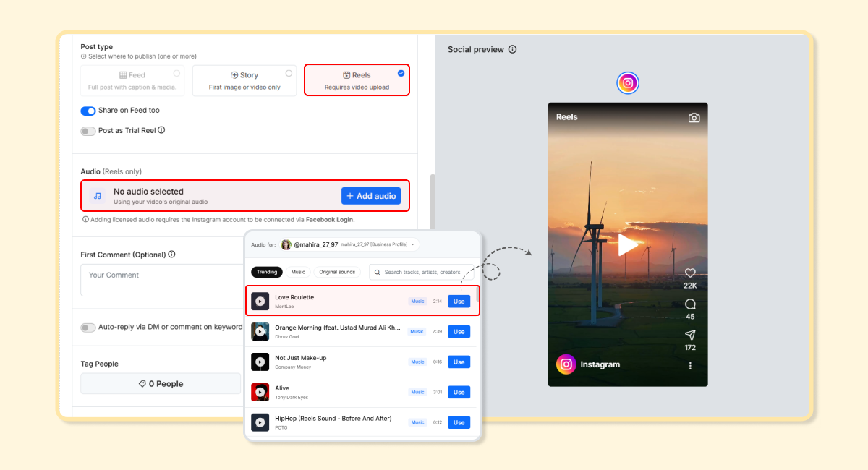Screen dimensions: 868x470
Task: Use the HipHop Reels Sound track
Action: 459,422
